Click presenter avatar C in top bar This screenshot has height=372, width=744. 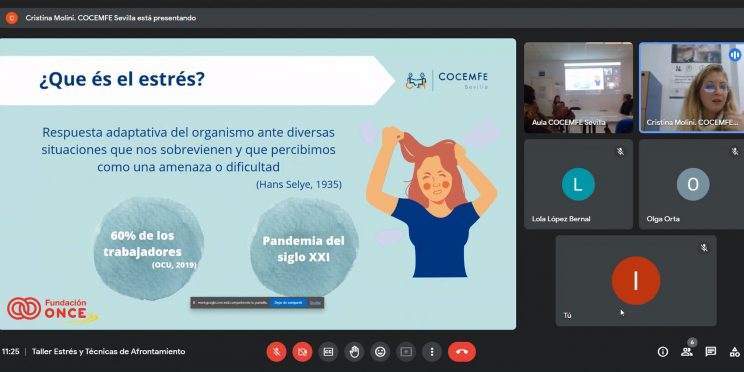pos(11,18)
